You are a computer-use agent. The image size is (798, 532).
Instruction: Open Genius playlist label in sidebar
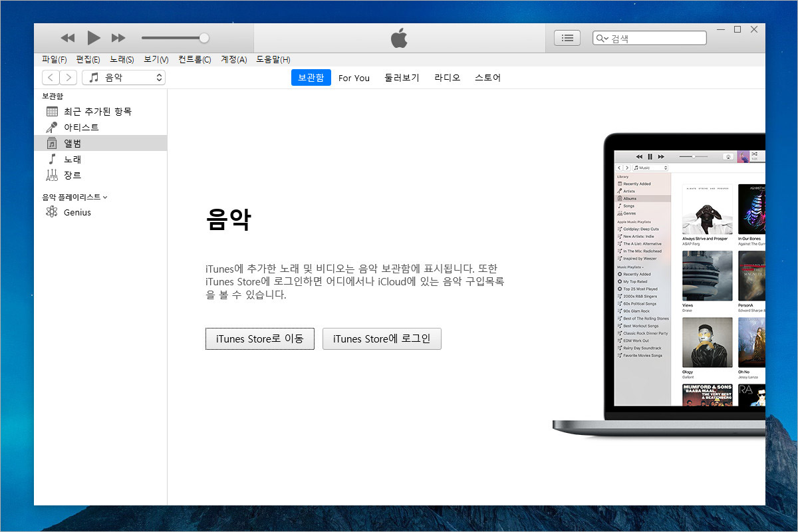[x=77, y=213]
